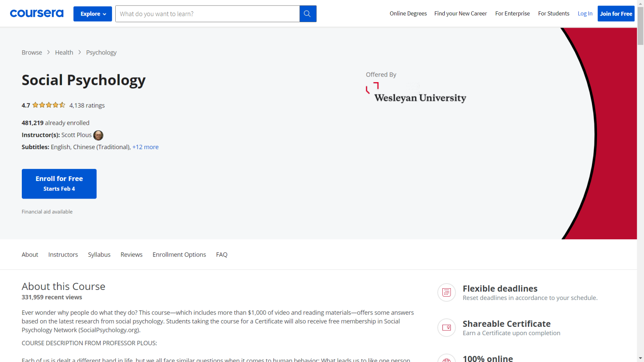Click the Flexible deadlines calendar icon
Image resolution: width=644 pixels, height=362 pixels.
[x=447, y=292]
